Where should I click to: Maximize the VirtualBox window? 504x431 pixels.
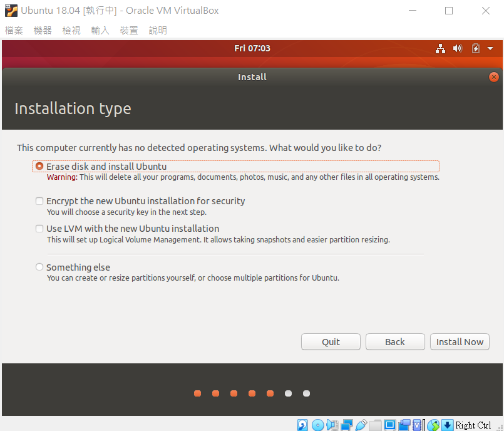(x=449, y=11)
